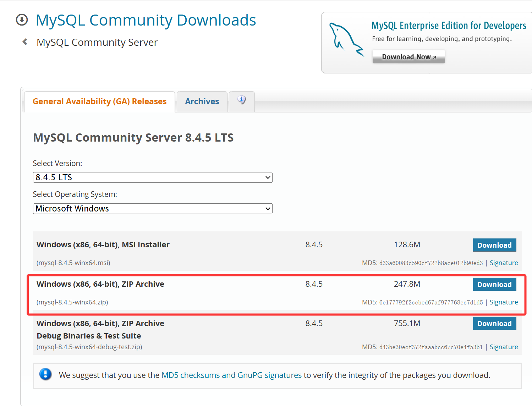Open the Select Version dropdown showing 8.4.5 LTS
Viewport: 532px width, 418px height.
click(153, 177)
